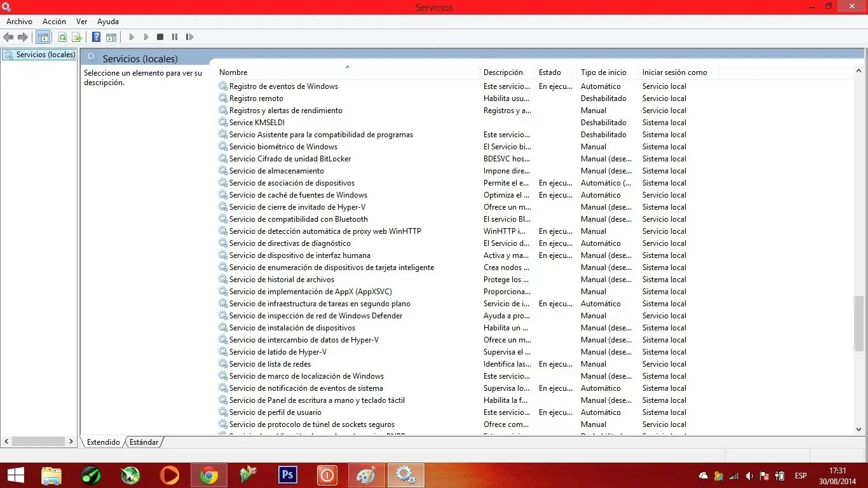Open the Ver menu
Viewport: 868px width, 488px height.
click(x=81, y=22)
